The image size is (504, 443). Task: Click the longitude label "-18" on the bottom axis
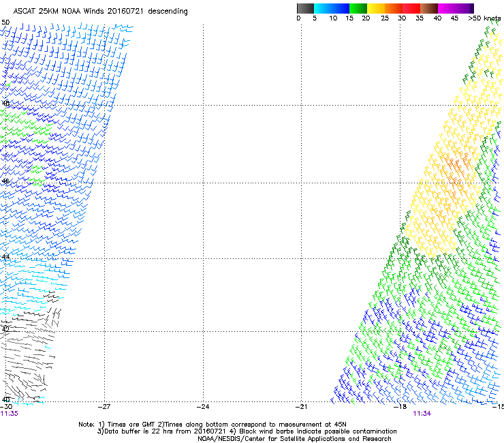click(x=400, y=407)
